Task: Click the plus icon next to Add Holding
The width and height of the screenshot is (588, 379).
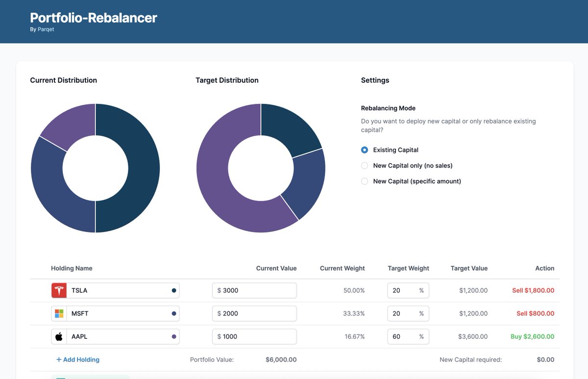Action: (x=59, y=359)
